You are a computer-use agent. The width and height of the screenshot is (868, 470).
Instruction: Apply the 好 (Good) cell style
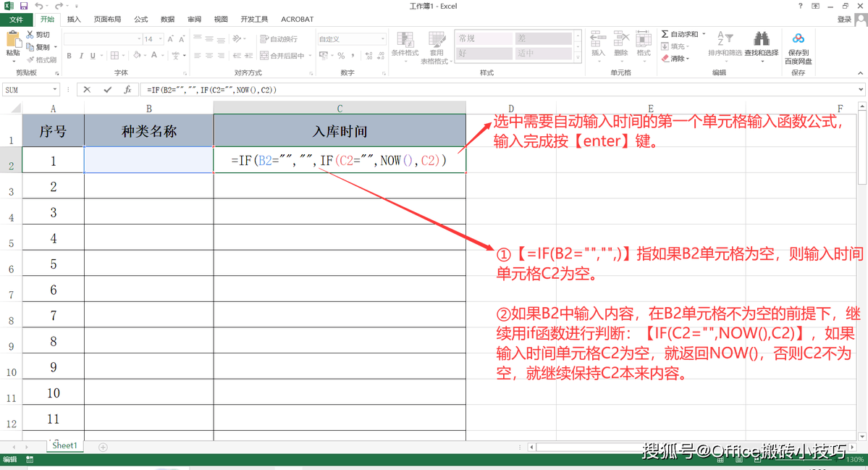tap(484, 53)
